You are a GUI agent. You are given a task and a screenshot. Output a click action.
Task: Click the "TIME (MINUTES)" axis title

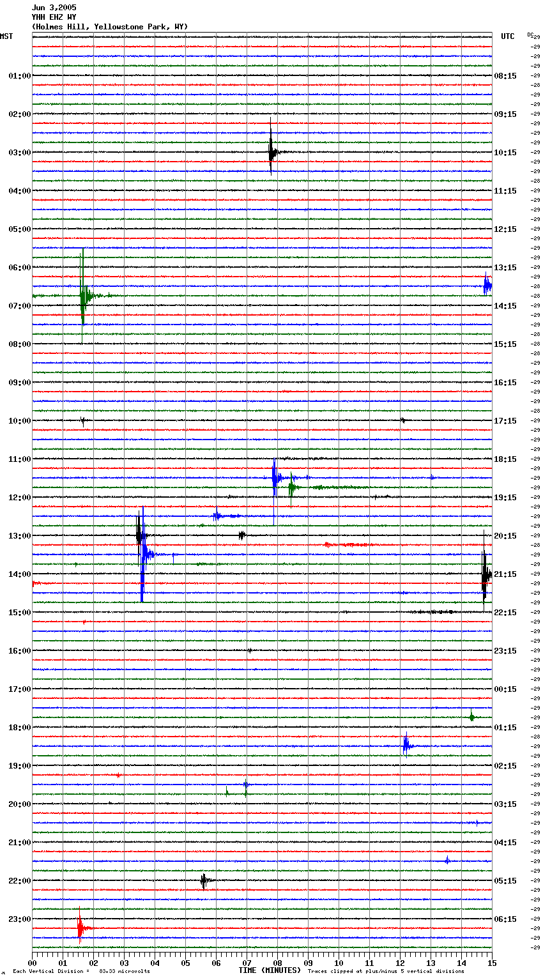(270, 970)
